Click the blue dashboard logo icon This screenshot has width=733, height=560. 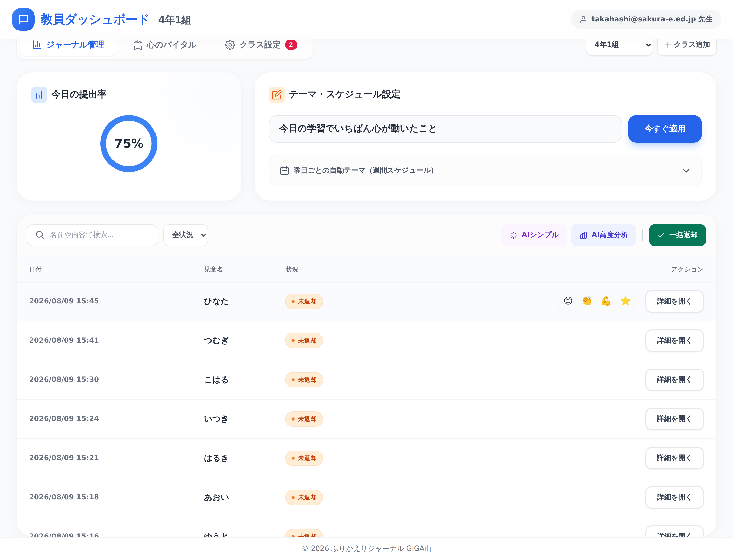coord(23,19)
